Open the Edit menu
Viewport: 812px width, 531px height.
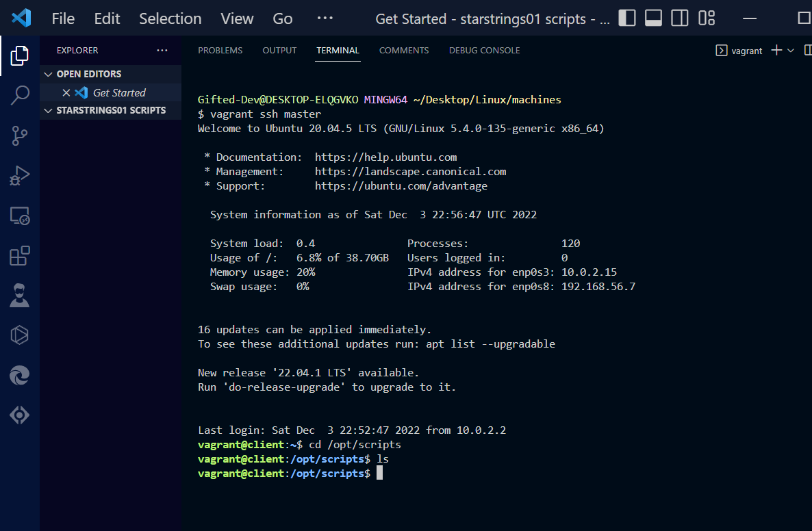pyautogui.click(x=107, y=18)
